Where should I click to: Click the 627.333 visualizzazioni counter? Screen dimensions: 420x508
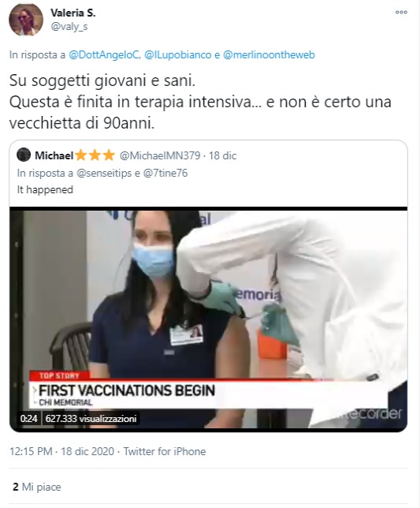91,419
